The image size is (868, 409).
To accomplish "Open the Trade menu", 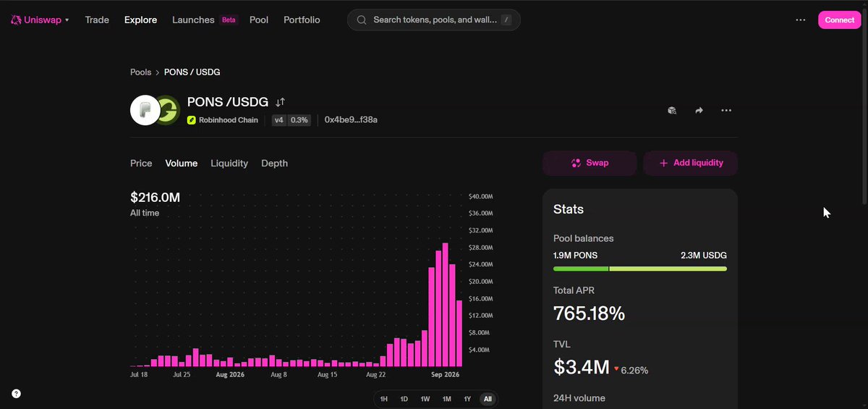I will click(97, 20).
